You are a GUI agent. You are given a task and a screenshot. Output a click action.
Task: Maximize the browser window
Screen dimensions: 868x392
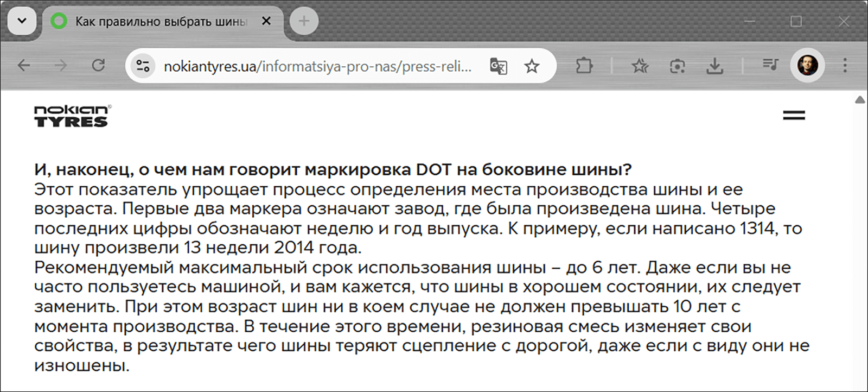[796, 21]
